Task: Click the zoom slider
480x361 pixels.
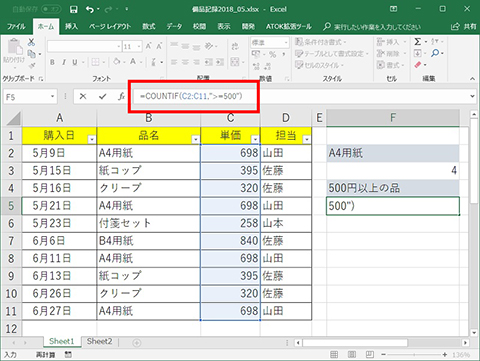Action: [x=414, y=355]
